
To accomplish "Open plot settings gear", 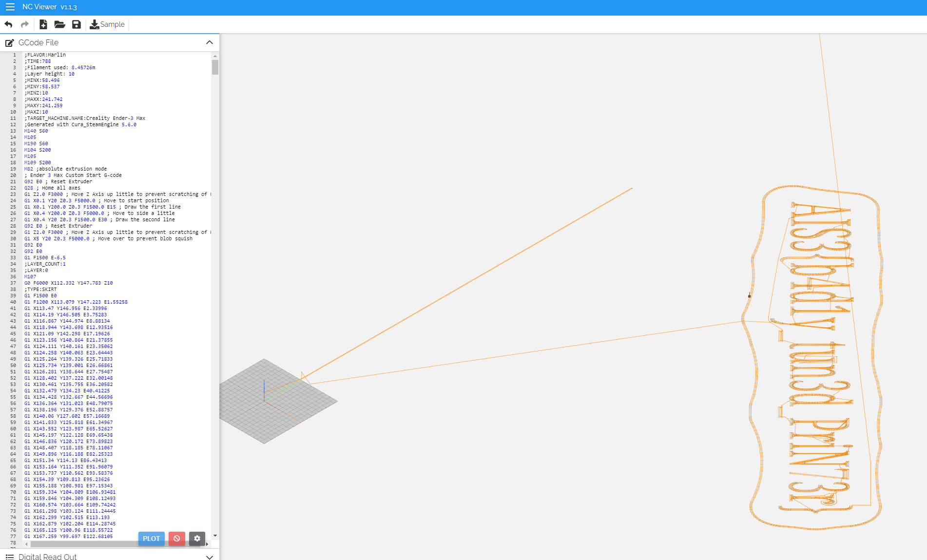I will [197, 539].
